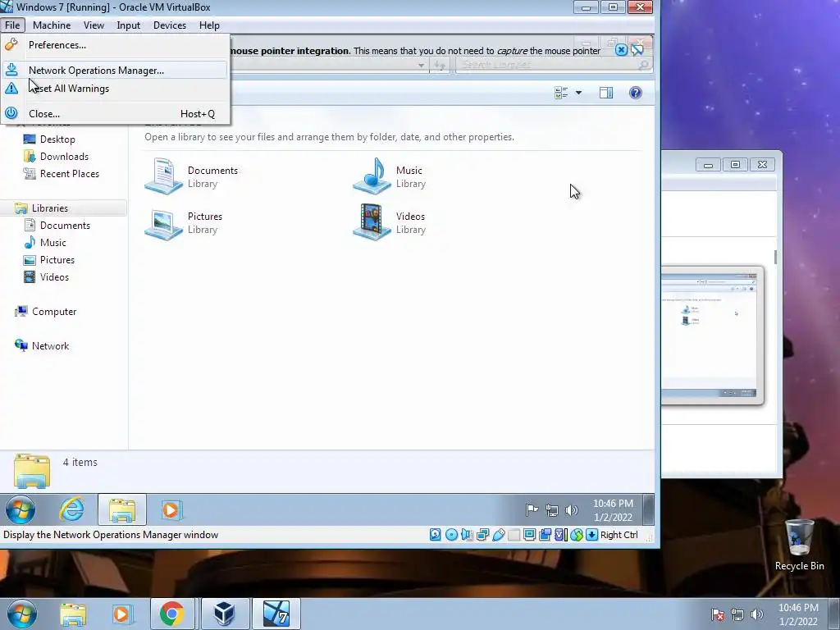The height and width of the screenshot is (630, 840).
Task: Select Downloads in navigation pane
Action: pyautogui.click(x=64, y=157)
